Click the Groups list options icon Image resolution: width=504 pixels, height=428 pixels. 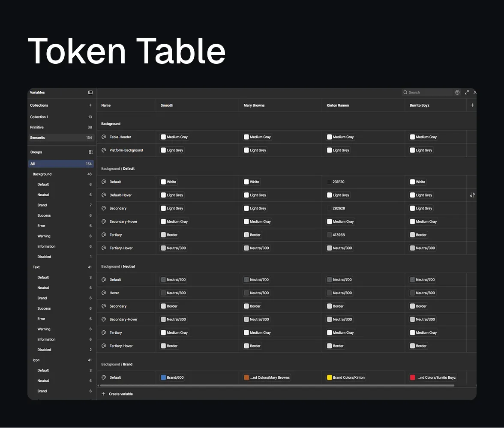(91, 152)
